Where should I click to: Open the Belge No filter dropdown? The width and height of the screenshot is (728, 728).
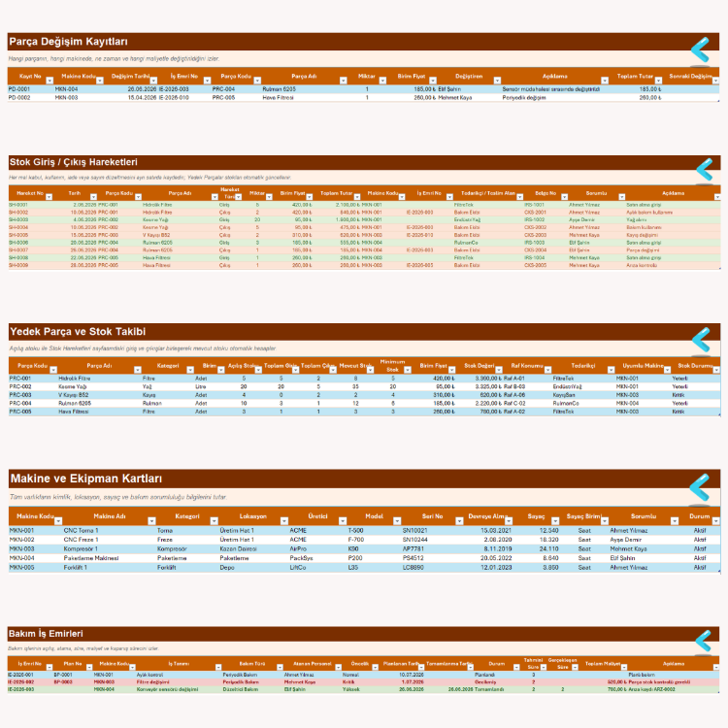pos(565,197)
